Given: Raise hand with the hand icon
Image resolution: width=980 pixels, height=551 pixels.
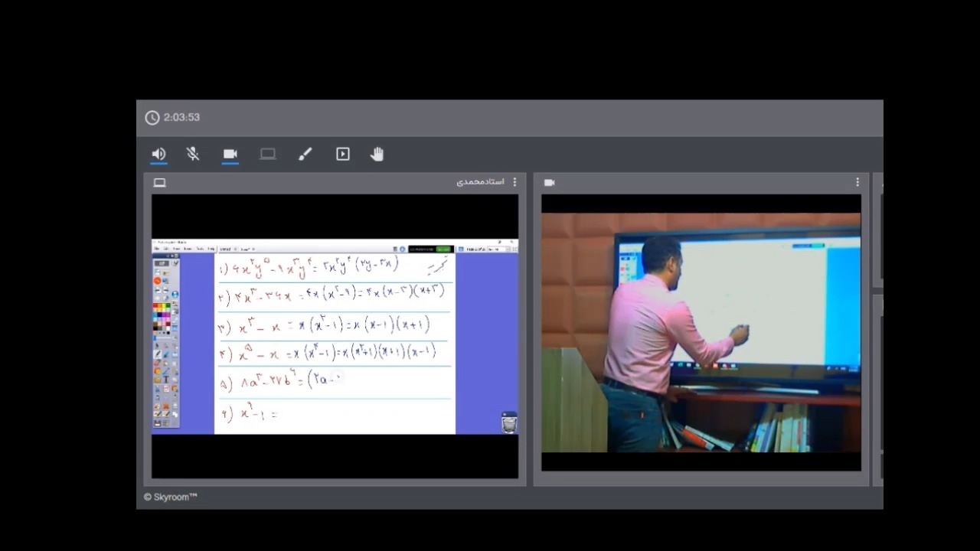Looking at the screenshot, I should pyautogui.click(x=377, y=154).
